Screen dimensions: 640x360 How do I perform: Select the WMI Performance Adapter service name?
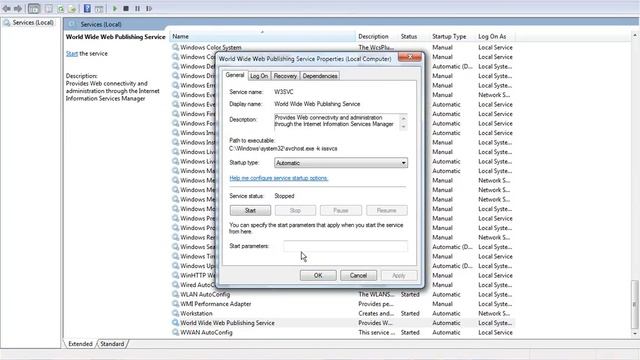[216, 304]
